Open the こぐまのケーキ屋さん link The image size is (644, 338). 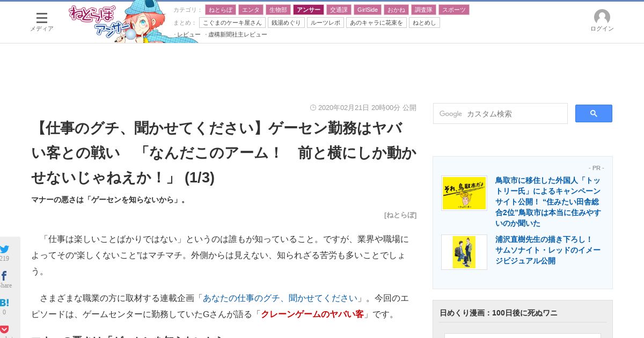232,23
